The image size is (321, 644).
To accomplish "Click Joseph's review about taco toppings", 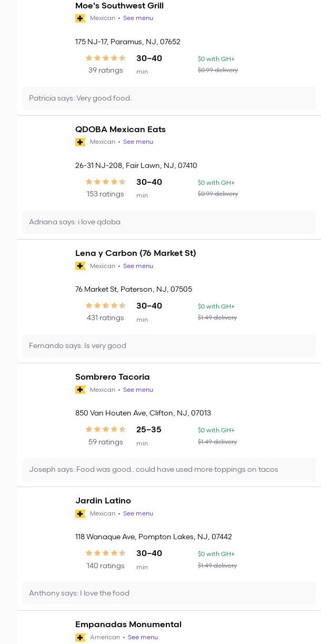I will coord(153,470).
